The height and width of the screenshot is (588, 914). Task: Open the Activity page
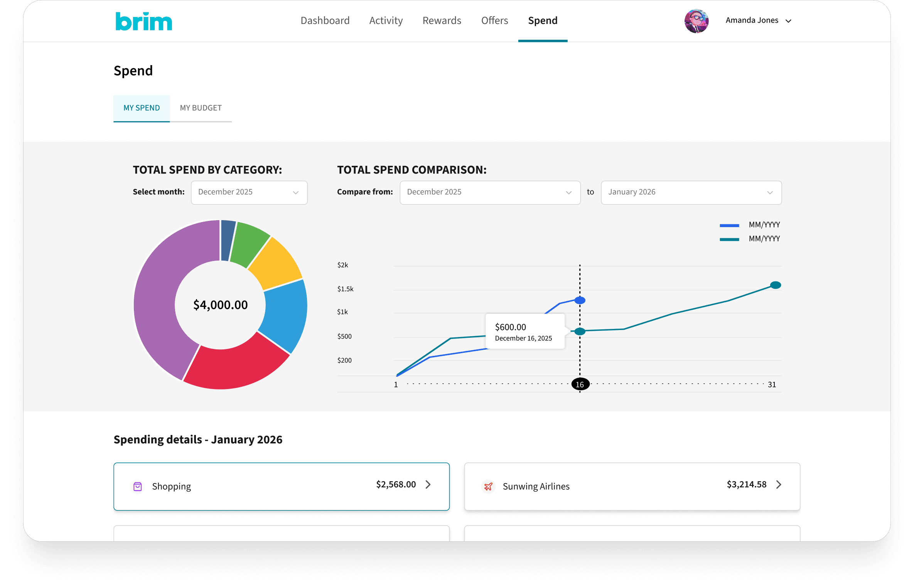tap(386, 21)
